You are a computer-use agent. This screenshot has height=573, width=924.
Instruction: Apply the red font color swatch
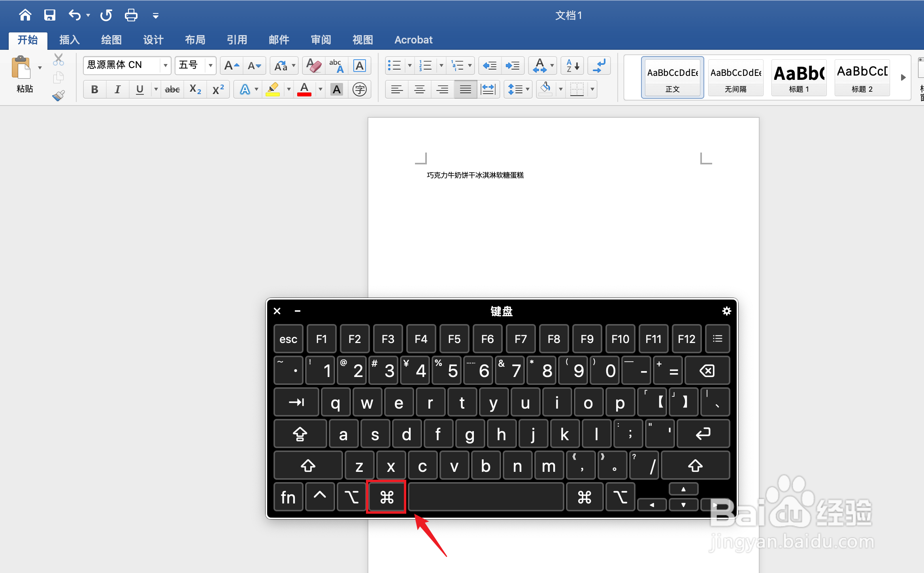(x=304, y=90)
